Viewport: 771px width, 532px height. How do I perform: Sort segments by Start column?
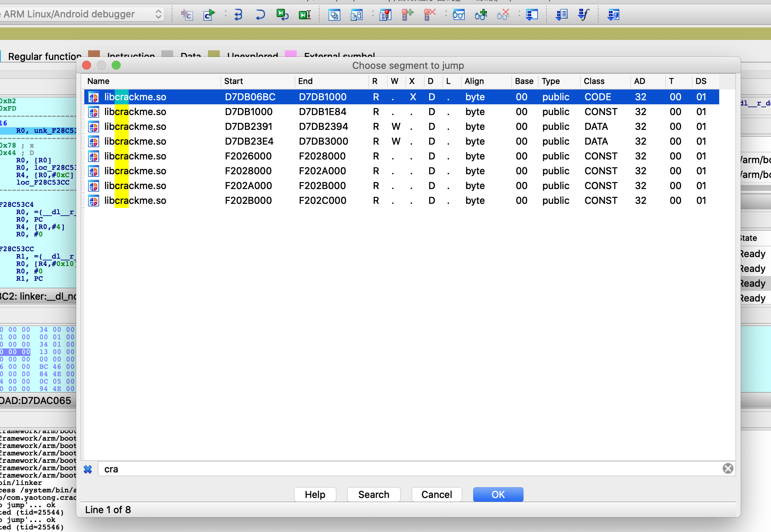233,81
